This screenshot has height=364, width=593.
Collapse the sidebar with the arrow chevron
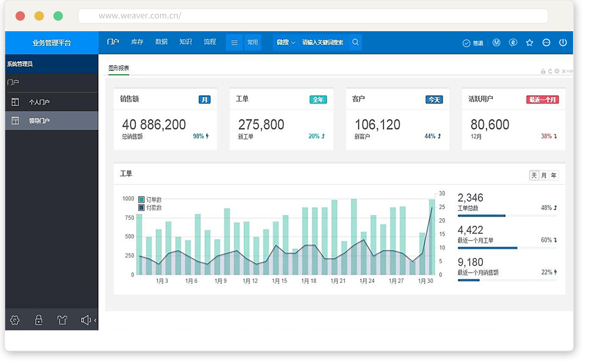pos(95,320)
